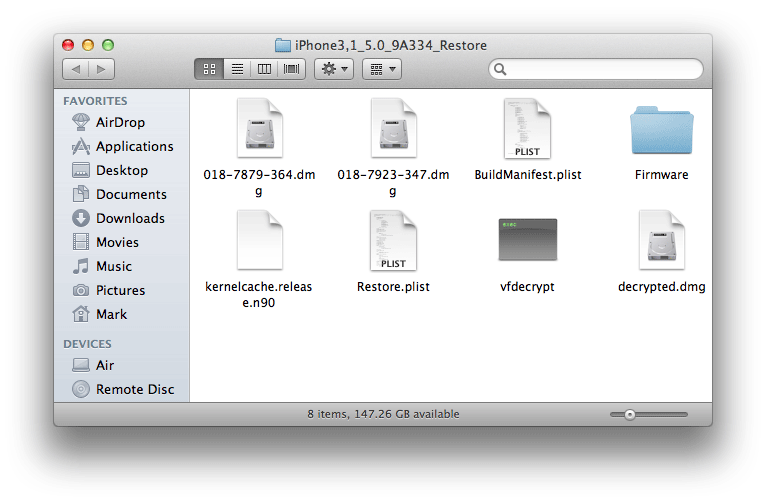This screenshot has width=765, height=500.
Task: Select the decrypted.dmg disk image
Action: [x=661, y=240]
